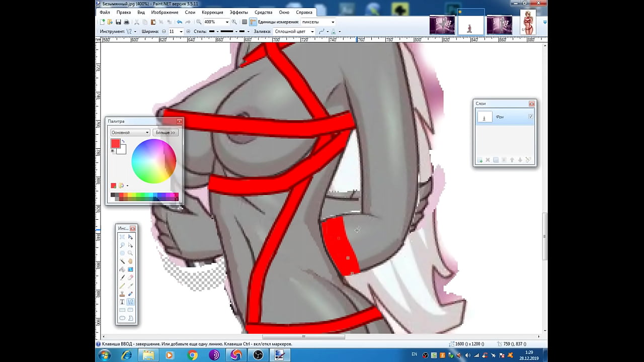Image resolution: width=644 pixels, height=362 pixels.
Task: Open the 400% zoom level dropdown
Action: click(x=227, y=22)
